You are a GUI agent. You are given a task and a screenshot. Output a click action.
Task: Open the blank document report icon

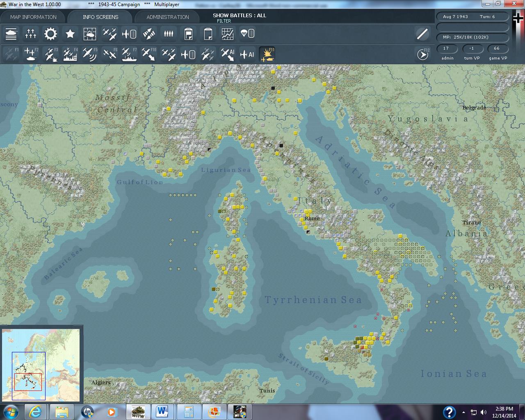pyautogui.click(x=208, y=34)
